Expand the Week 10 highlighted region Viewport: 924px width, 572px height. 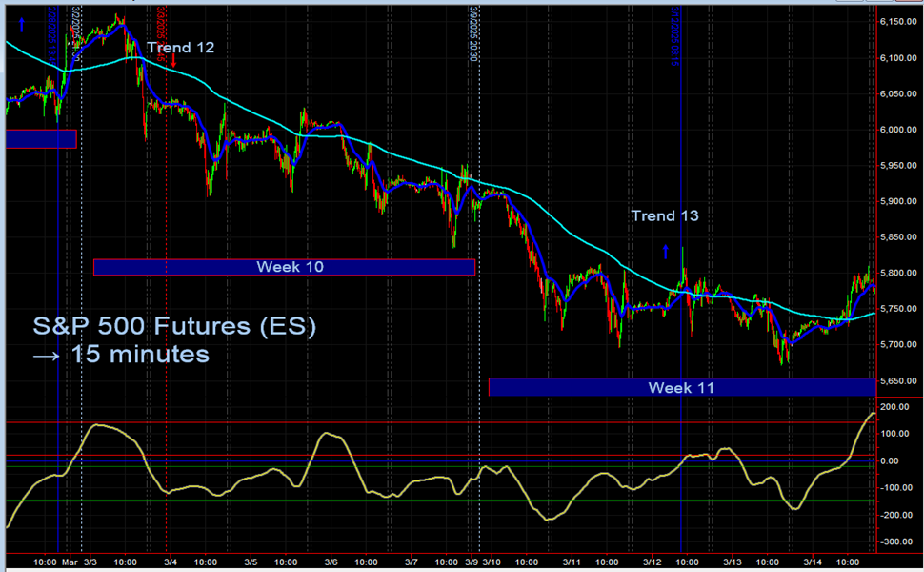point(284,267)
